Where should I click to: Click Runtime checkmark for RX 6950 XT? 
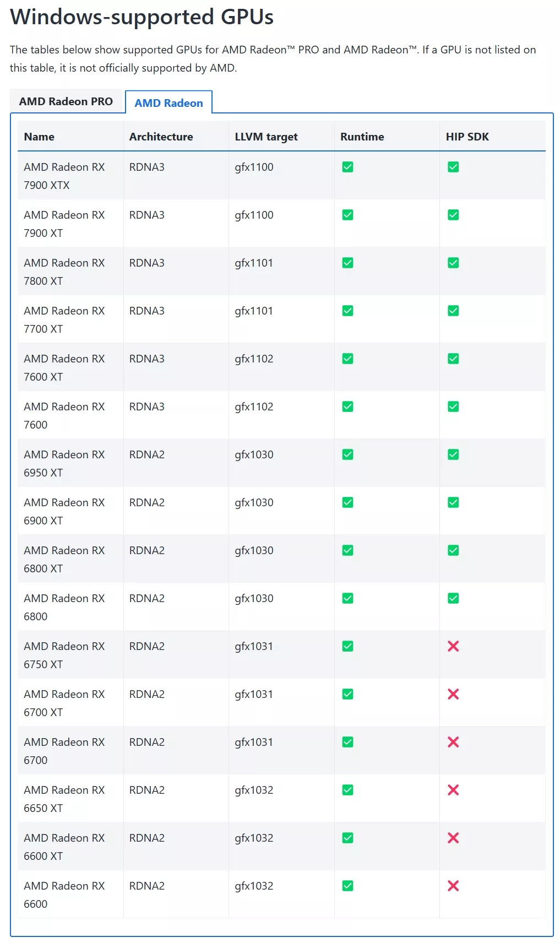point(347,454)
